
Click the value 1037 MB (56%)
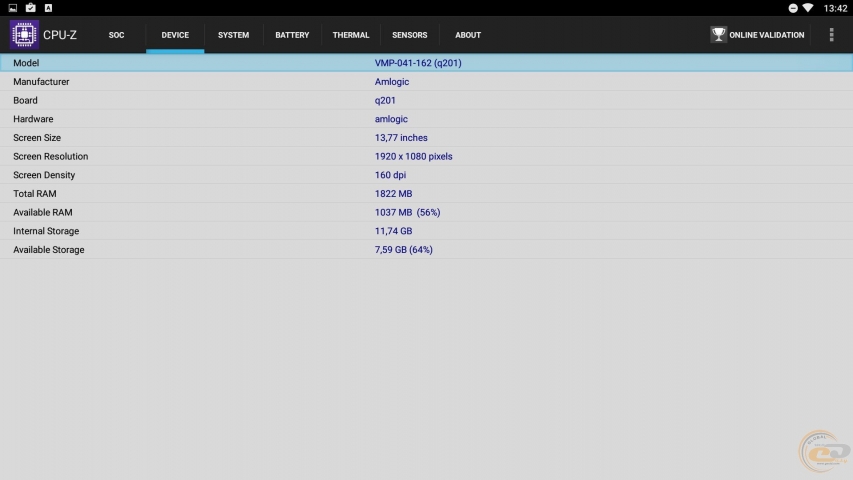pyautogui.click(x=407, y=212)
